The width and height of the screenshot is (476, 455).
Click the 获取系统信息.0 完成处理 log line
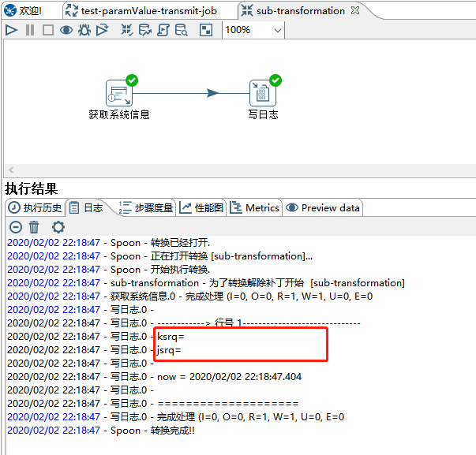190,296
